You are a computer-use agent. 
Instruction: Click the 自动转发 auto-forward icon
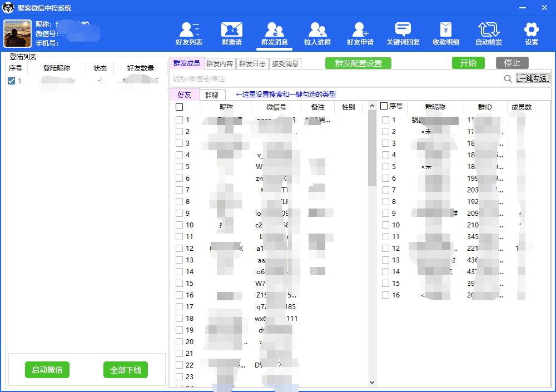(x=488, y=33)
